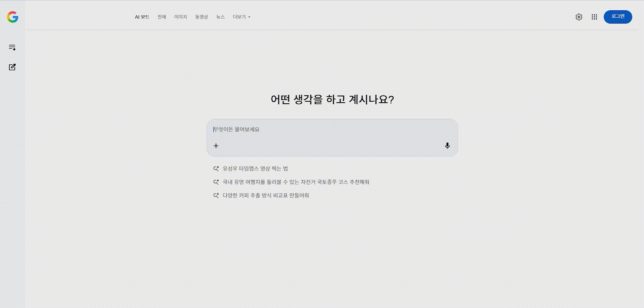Open the Google apps grid icon
The height and width of the screenshot is (308, 644).
[x=594, y=17]
